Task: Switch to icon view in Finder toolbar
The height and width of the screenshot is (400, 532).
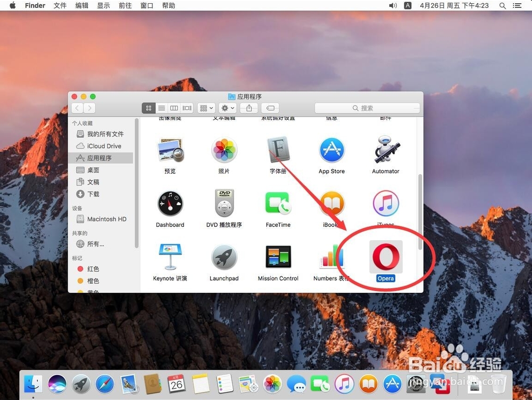Action: 148,108
